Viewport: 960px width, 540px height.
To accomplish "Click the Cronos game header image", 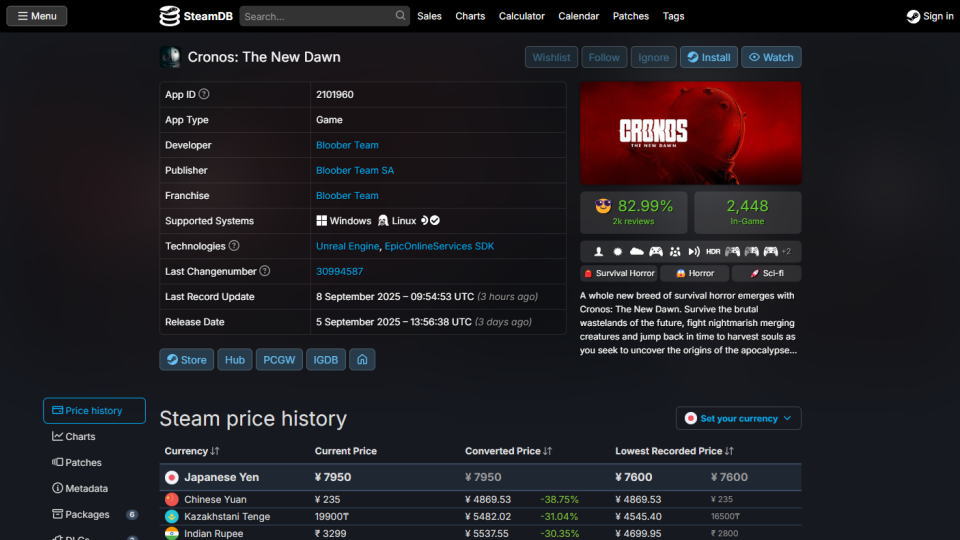I will 691,133.
